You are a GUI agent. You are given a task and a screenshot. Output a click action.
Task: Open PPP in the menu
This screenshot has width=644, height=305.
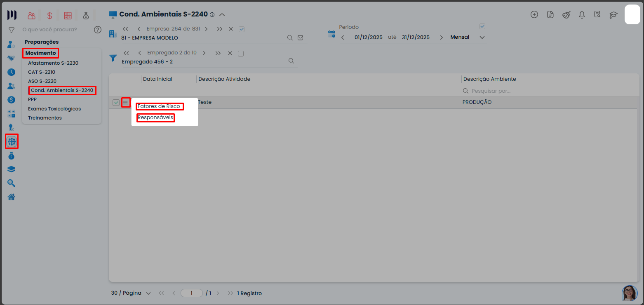(33, 99)
